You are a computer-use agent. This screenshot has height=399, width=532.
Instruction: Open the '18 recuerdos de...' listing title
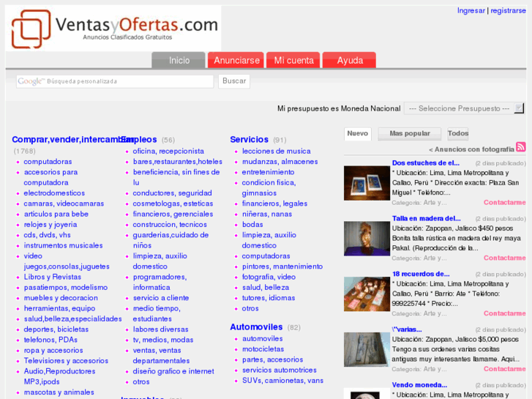(421, 274)
